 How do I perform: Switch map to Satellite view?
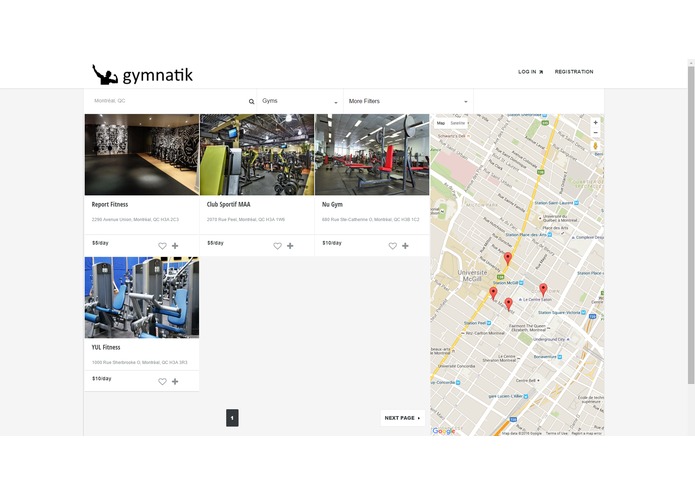click(457, 123)
